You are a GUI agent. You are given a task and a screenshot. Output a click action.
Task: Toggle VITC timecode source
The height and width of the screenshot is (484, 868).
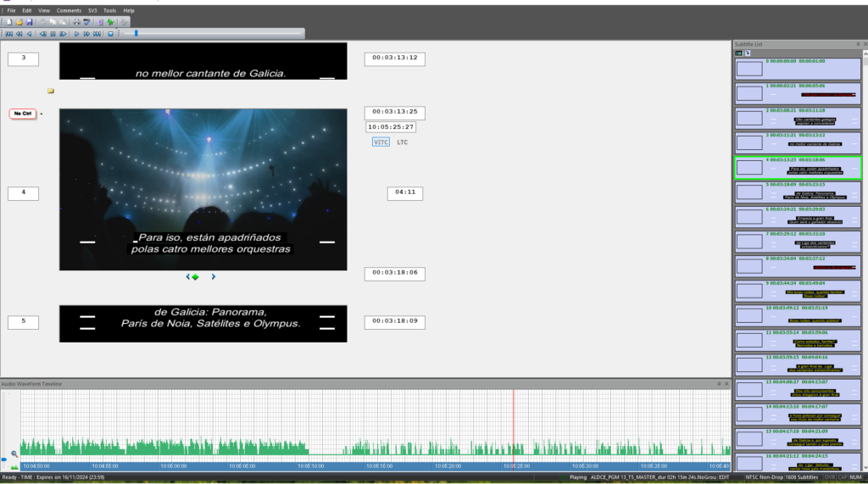click(381, 142)
